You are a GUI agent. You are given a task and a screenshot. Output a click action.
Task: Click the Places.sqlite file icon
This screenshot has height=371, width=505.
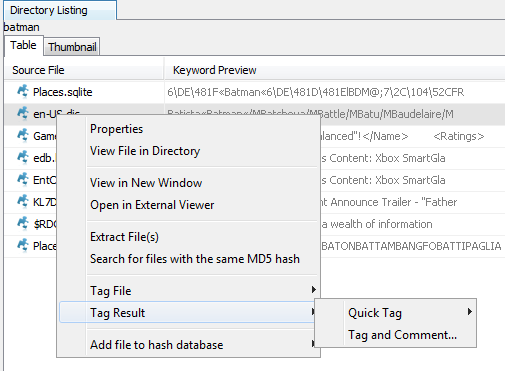(23, 91)
